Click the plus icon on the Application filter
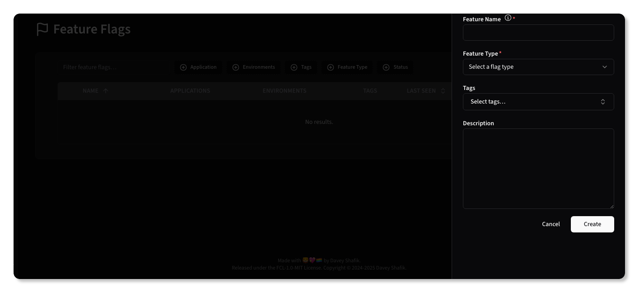This screenshot has height=298, width=644. 183,67
